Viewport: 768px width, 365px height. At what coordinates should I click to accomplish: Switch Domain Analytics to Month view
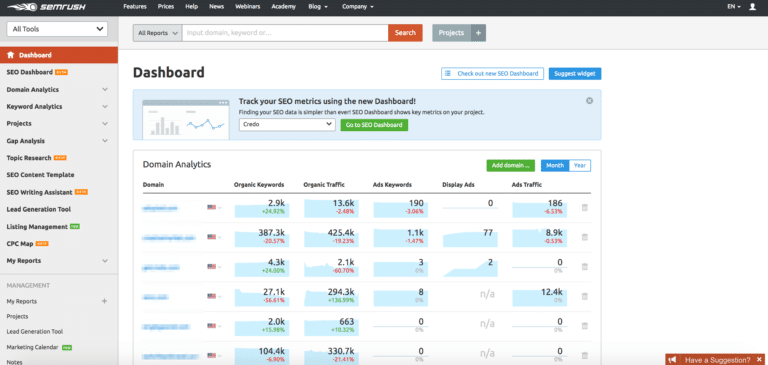[555, 166]
